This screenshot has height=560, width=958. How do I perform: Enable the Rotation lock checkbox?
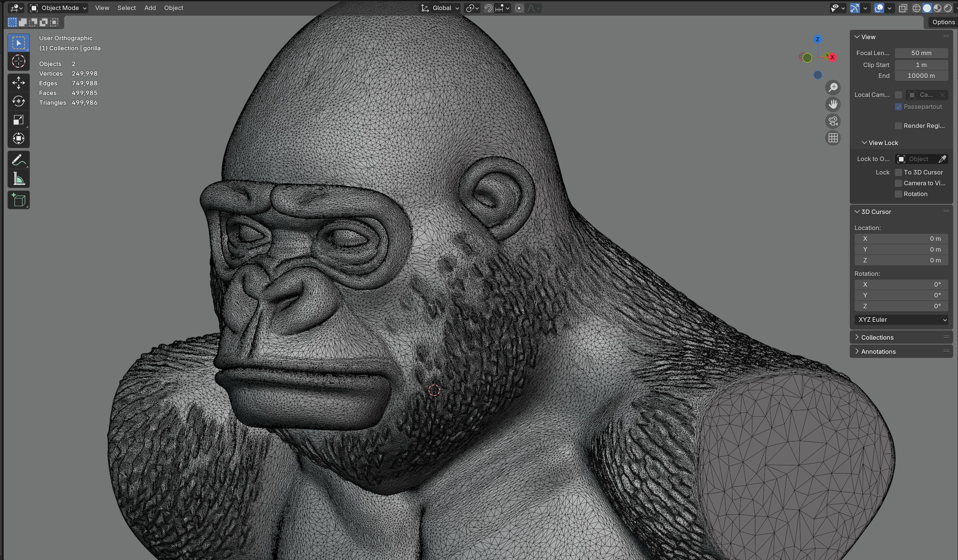898,194
